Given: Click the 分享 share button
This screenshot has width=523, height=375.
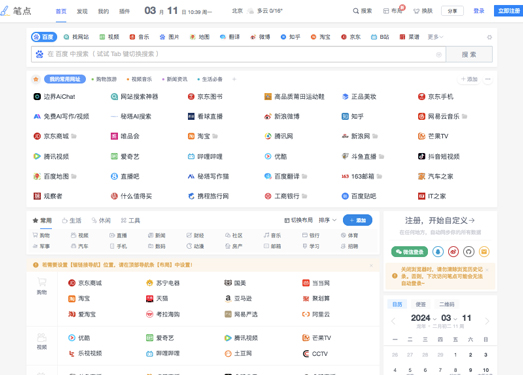Looking at the screenshot, I should click(452, 11).
